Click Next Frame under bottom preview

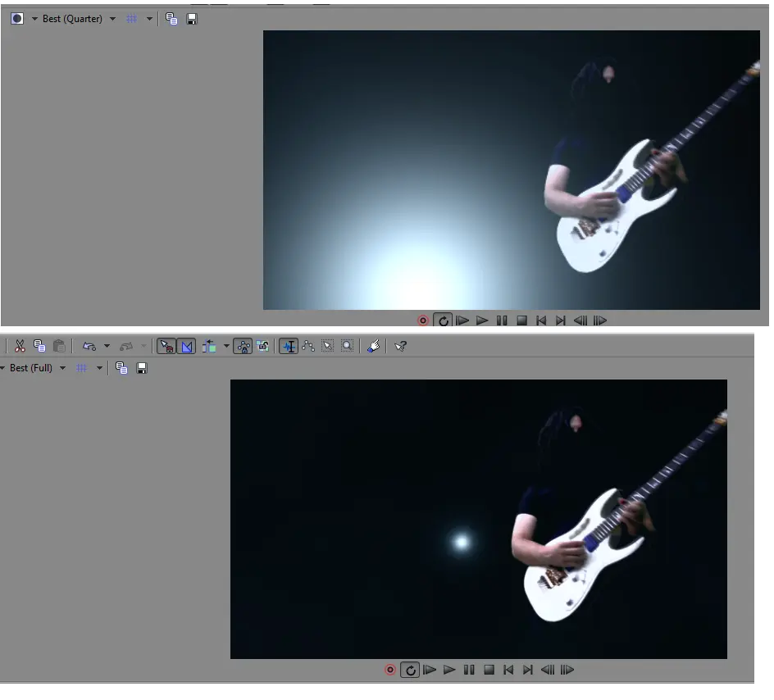tap(567, 670)
